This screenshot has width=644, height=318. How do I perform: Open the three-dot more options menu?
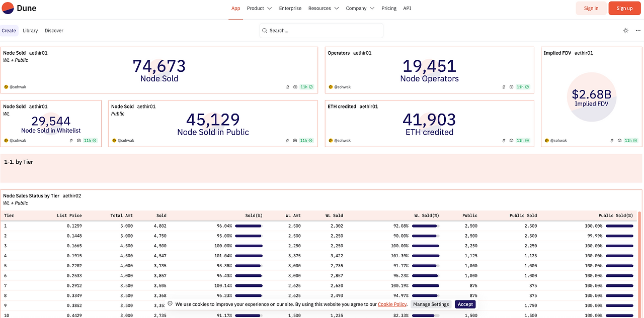click(x=638, y=31)
